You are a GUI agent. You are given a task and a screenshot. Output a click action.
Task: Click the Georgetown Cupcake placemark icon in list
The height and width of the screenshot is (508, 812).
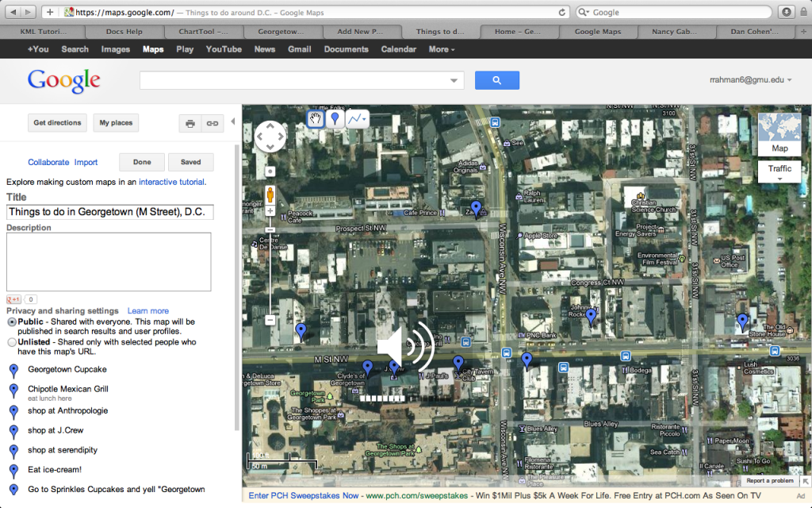coord(14,370)
